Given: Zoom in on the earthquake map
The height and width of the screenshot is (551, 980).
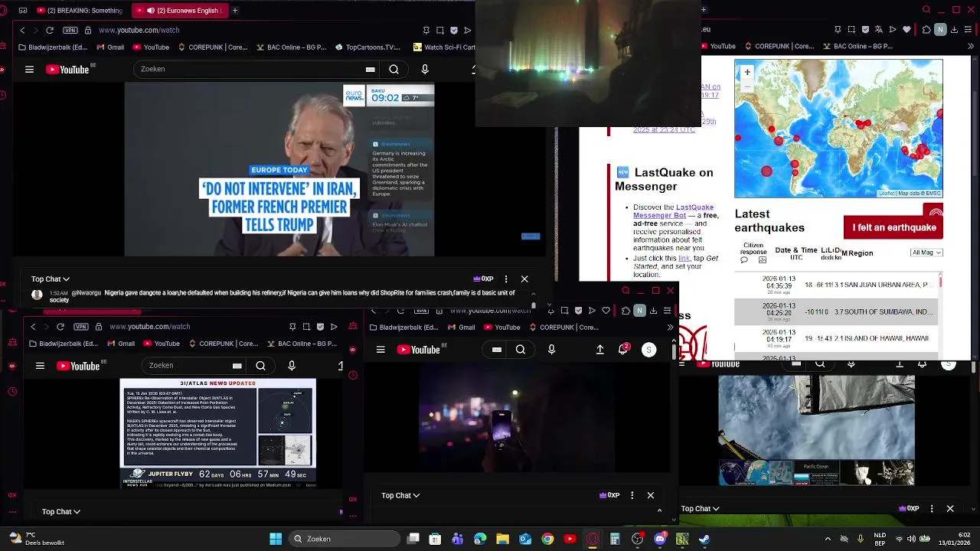Looking at the screenshot, I should 747,73.
